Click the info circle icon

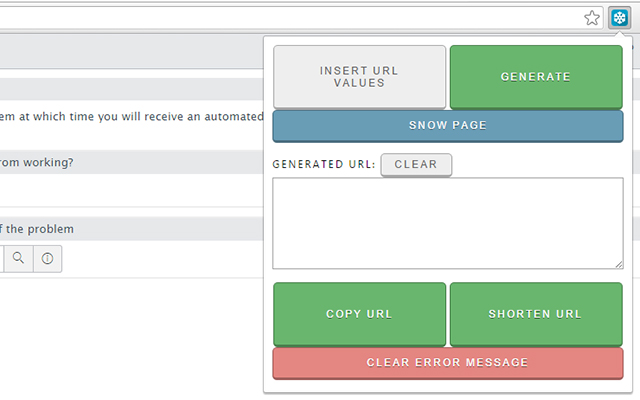tap(47, 259)
